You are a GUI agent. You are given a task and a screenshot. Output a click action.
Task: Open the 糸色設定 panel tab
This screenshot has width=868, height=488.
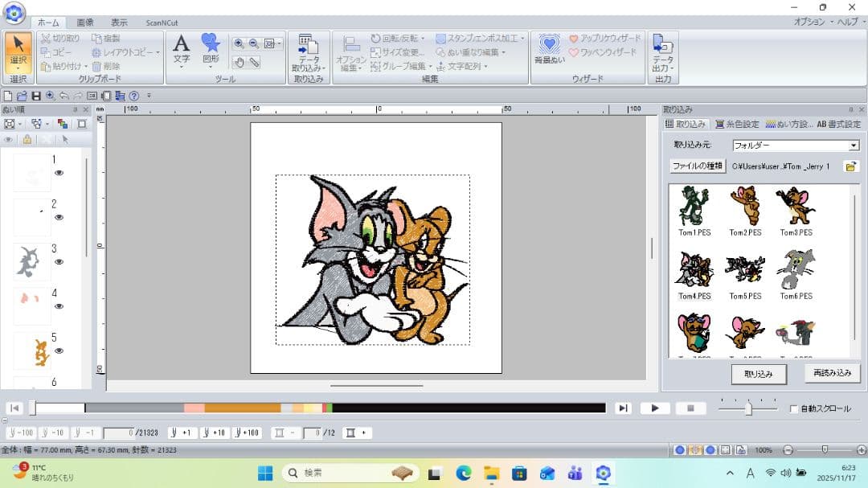(x=736, y=125)
